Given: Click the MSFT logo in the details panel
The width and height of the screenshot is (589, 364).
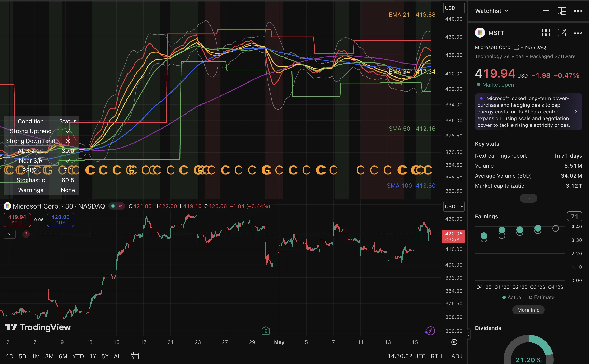Looking at the screenshot, I should click(x=480, y=33).
